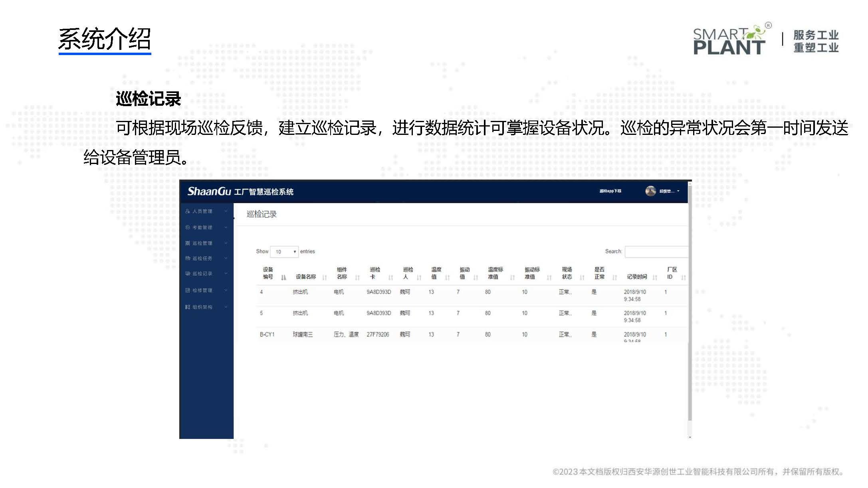Sort by 设备编号 column arrows
The image size is (868, 488).
coord(283,277)
